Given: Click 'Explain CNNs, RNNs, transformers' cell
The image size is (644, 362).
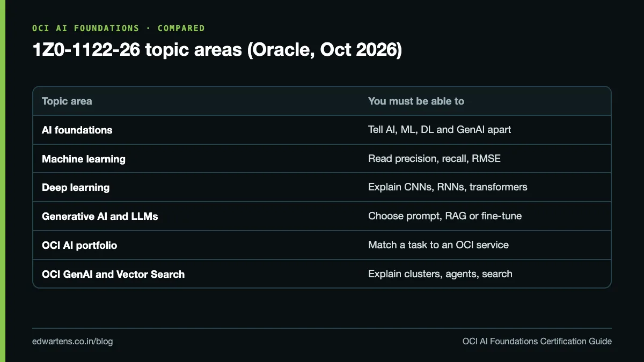Looking at the screenshot, I should click(x=448, y=188).
